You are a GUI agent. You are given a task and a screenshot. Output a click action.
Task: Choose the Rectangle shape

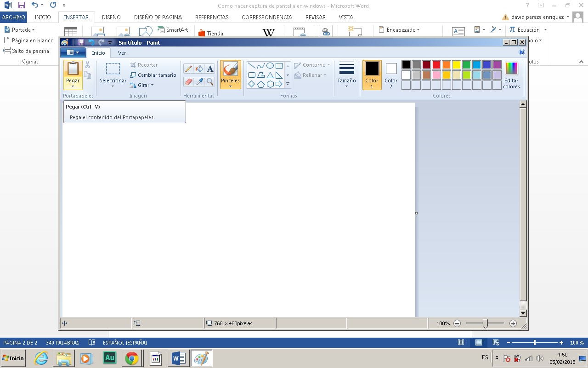click(279, 66)
